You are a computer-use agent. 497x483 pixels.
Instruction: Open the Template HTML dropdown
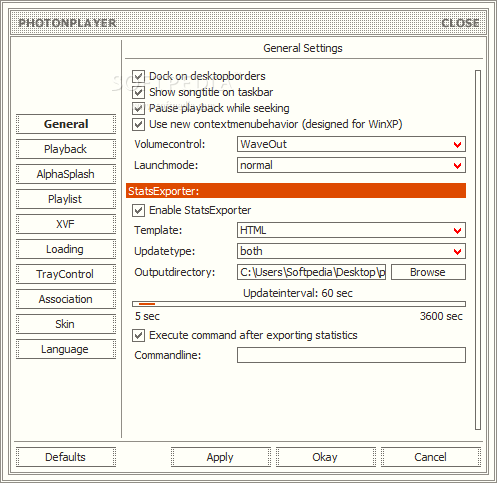click(351, 230)
